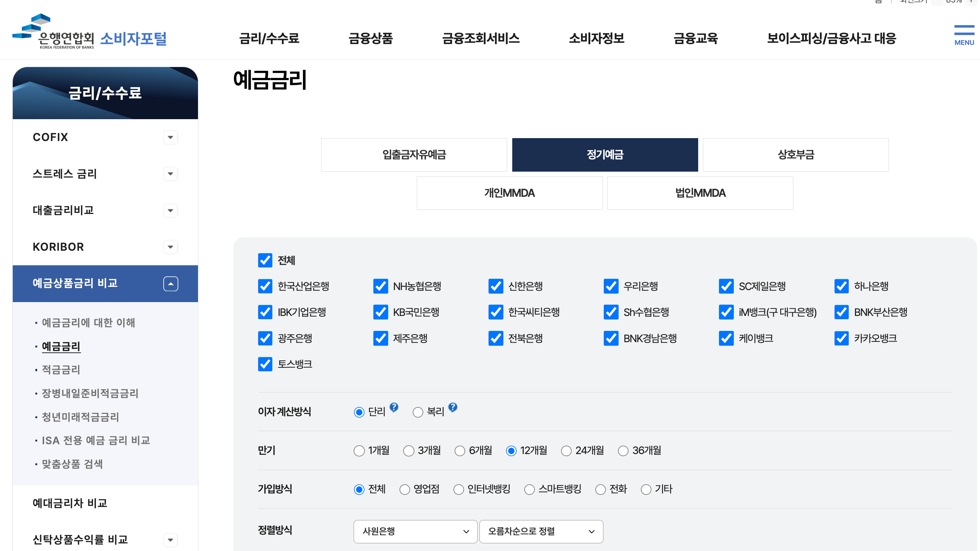Open the 소비자정보 top menu
This screenshot has height=551, width=980.
click(x=596, y=38)
